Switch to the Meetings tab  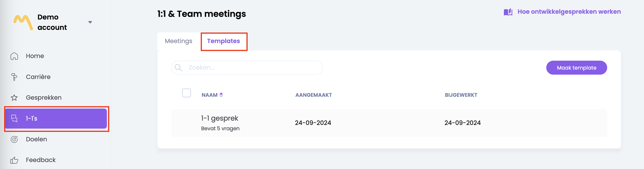click(179, 41)
